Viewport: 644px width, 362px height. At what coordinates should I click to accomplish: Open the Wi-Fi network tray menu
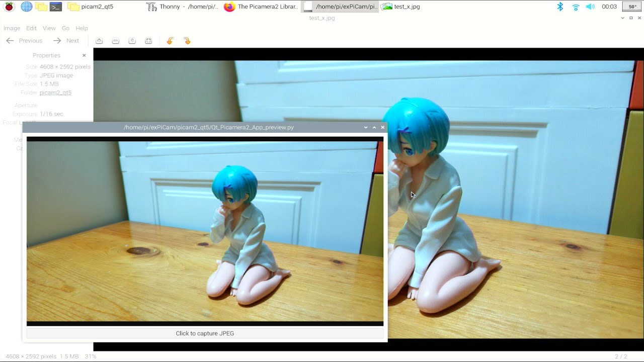576,7
